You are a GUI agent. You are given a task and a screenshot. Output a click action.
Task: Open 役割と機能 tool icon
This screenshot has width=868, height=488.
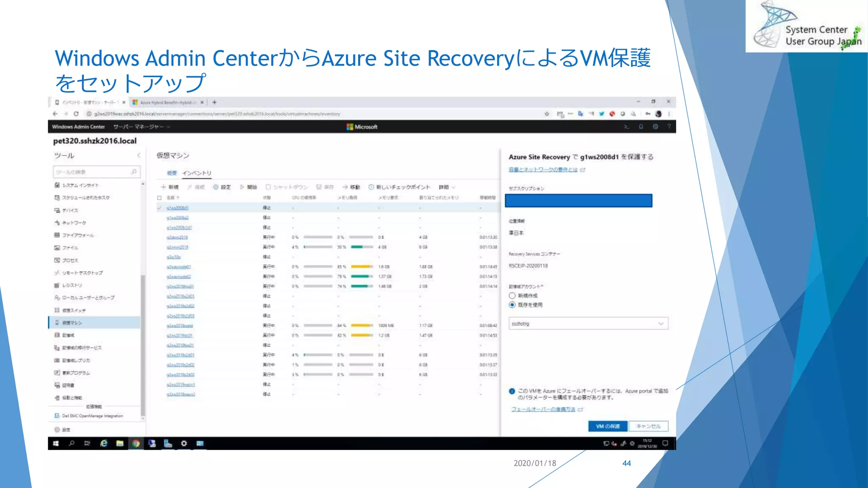tap(57, 398)
